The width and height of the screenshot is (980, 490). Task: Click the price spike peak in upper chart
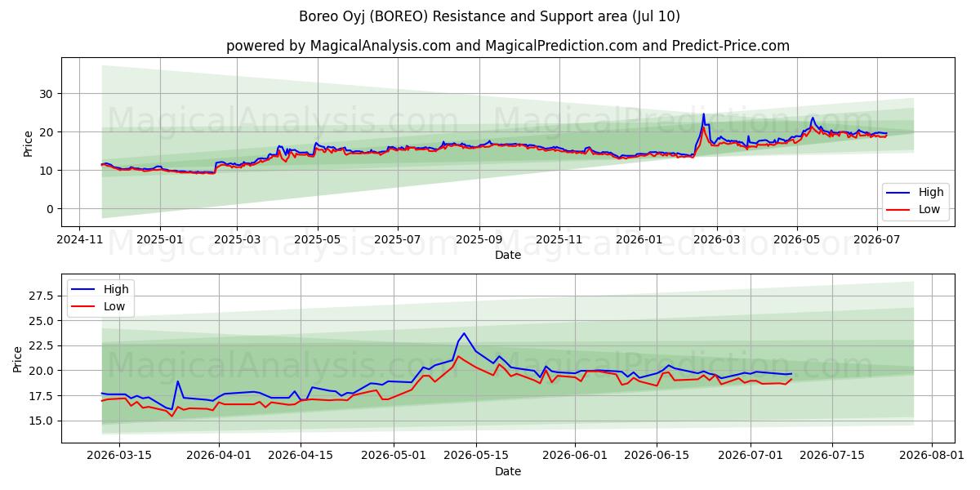703,114
